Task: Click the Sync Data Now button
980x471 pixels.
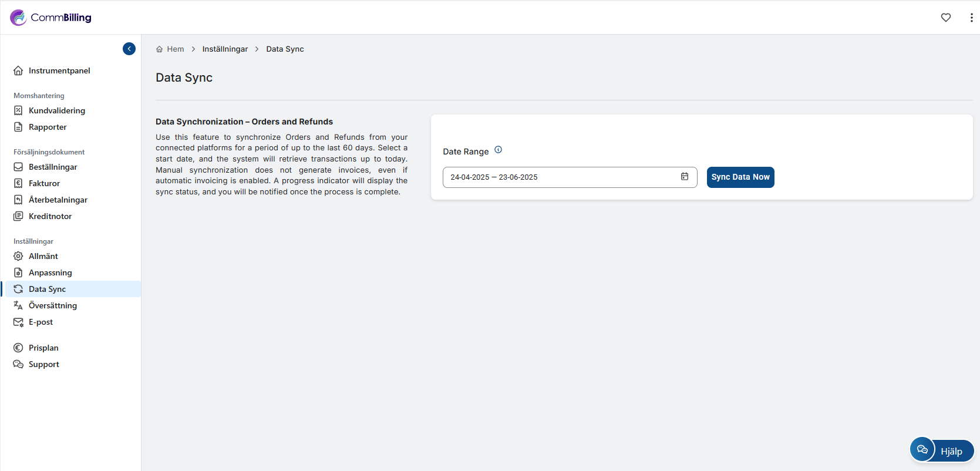Action: pos(740,177)
